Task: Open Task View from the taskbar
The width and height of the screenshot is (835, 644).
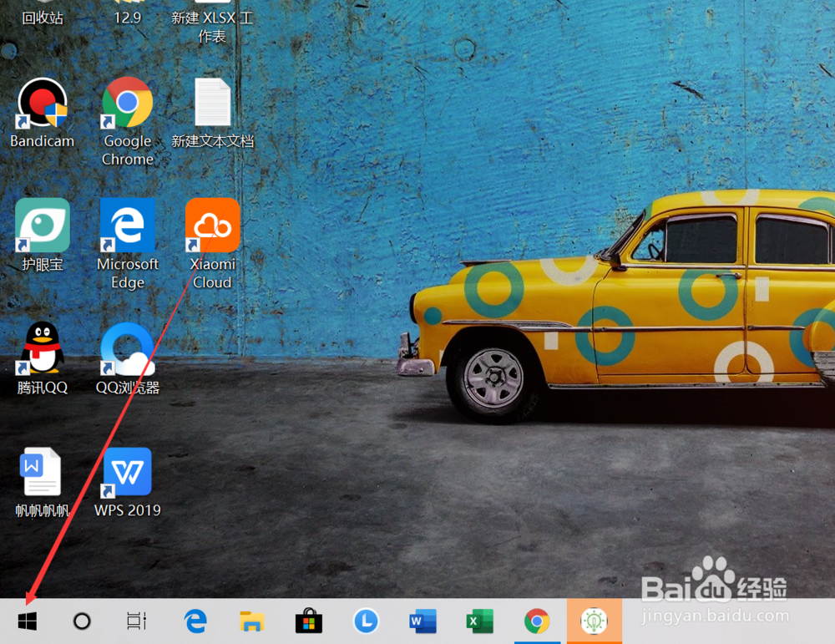Action: pos(136,621)
